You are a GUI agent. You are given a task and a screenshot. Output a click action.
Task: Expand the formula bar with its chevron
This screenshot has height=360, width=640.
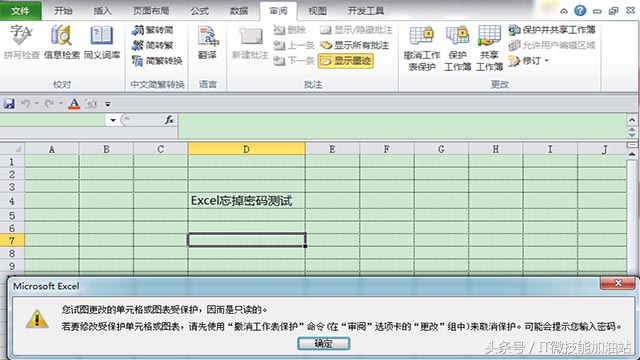coord(632,120)
